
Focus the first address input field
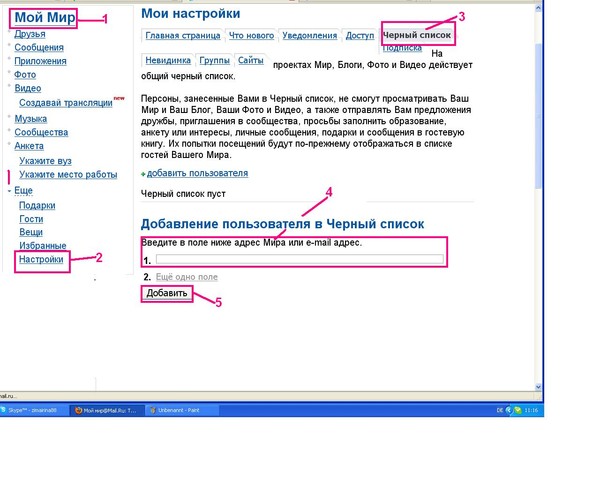[x=300, y=259]
